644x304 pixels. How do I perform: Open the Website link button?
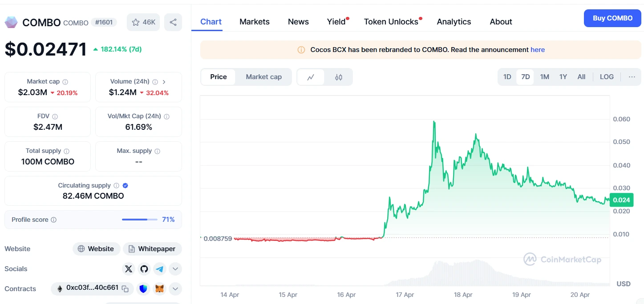point(96,249)
